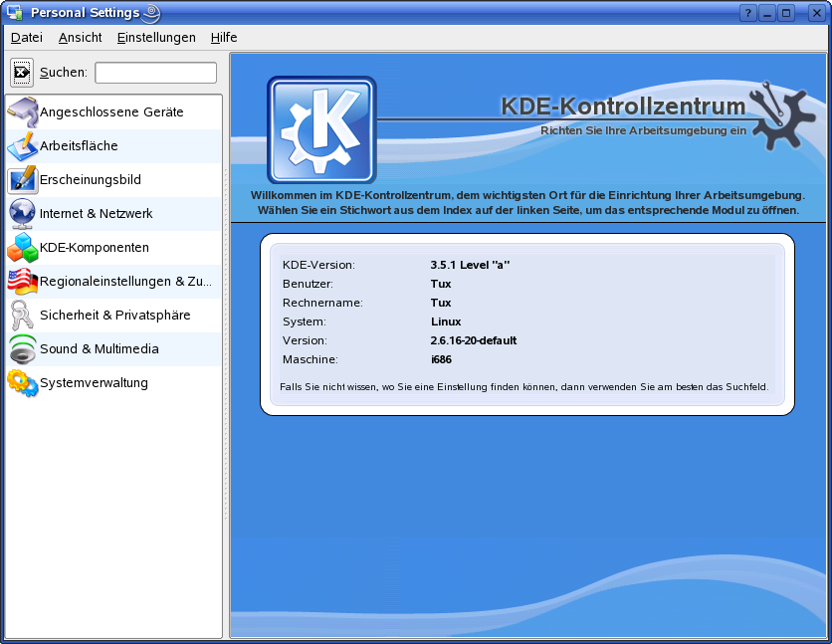Click the Internet & Netzwerk globe icon
Image resolution: width=832 pixels, height=644 pixels.
coord(22,214)
